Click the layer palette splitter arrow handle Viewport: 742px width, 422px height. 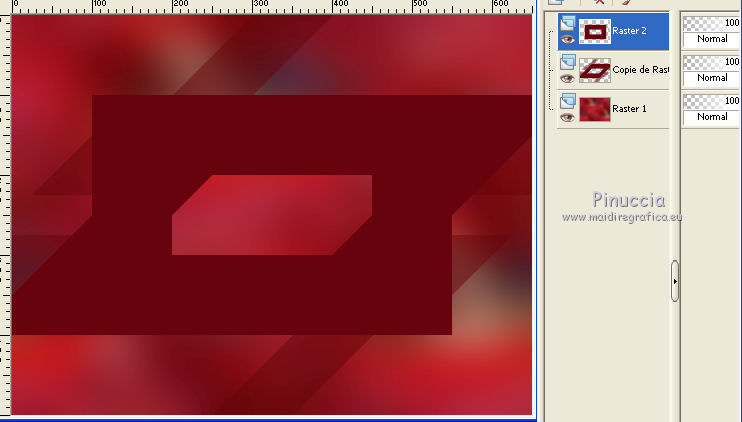click(x=675, y=281)
